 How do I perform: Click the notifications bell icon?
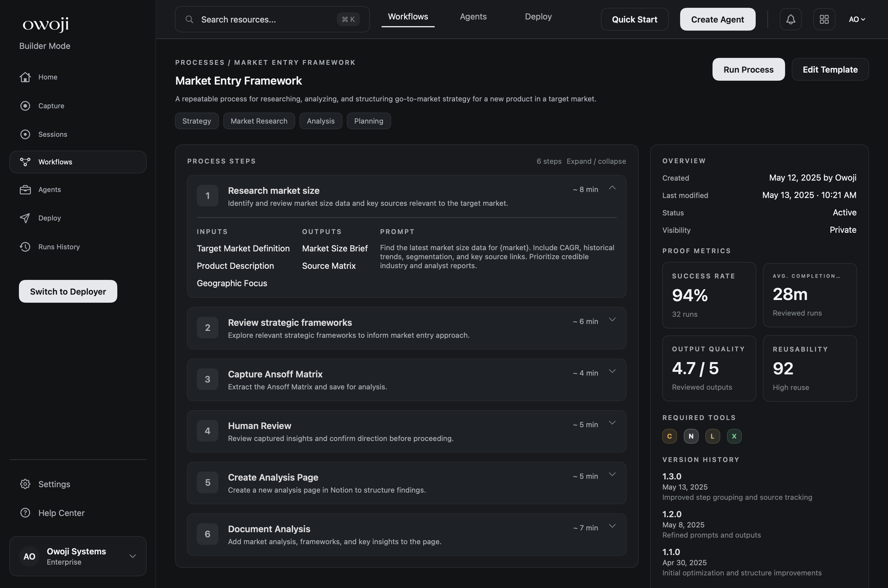coord(790,19)
